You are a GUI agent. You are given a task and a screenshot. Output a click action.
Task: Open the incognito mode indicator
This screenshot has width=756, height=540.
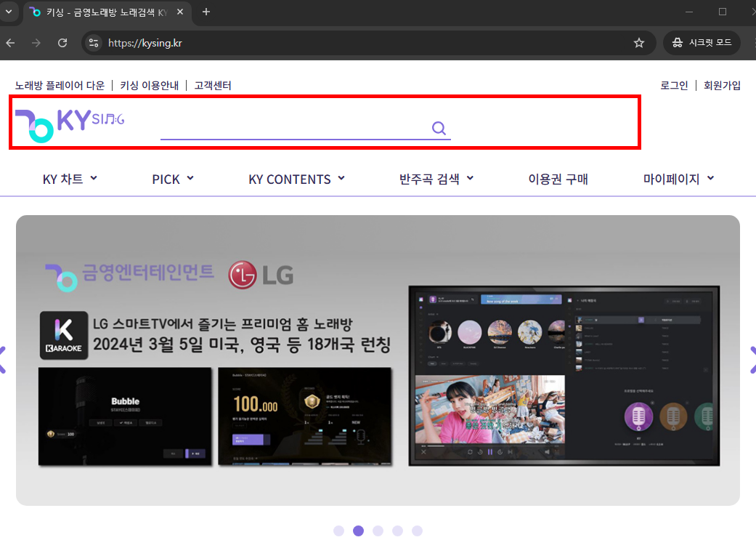coord(702,42)
